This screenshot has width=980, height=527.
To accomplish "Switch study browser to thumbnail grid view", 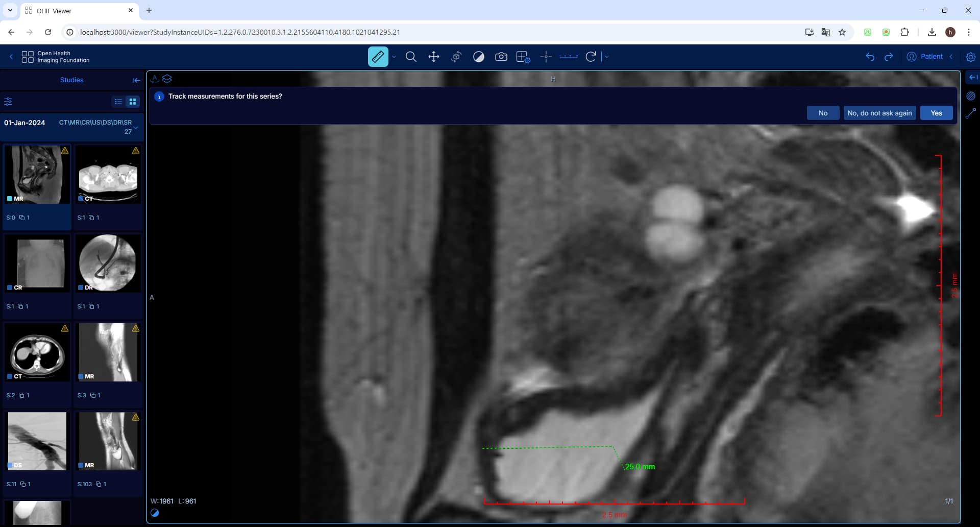I will (133, 102).
